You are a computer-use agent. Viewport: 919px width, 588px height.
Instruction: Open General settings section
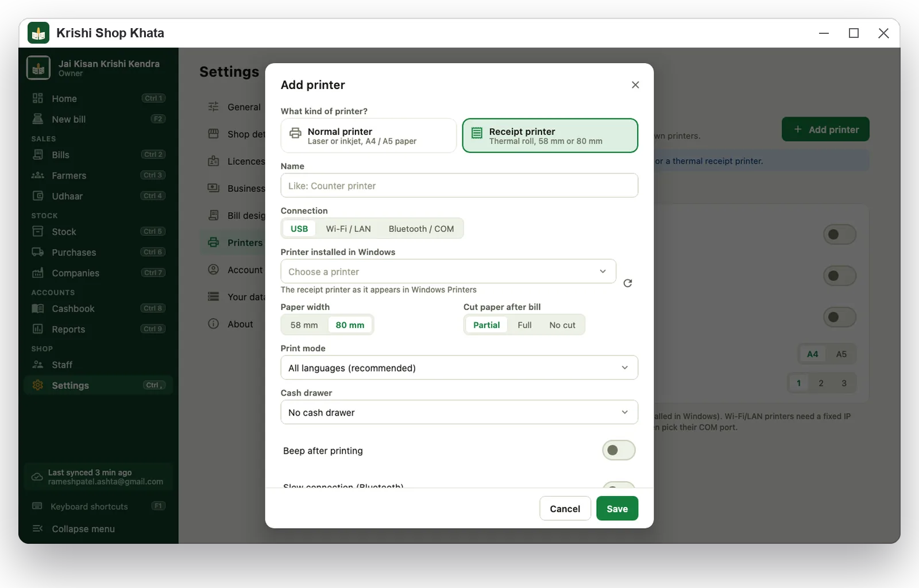233,107
